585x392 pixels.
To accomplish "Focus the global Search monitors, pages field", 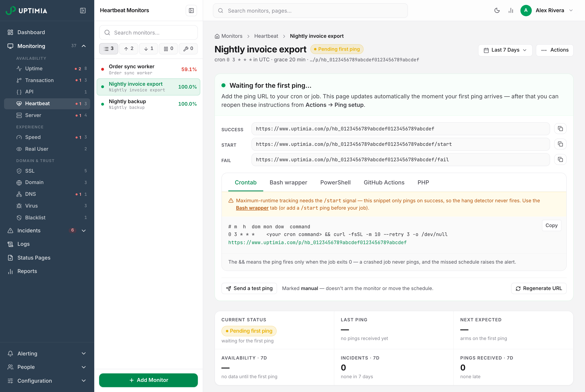I will tap(310, 11).
